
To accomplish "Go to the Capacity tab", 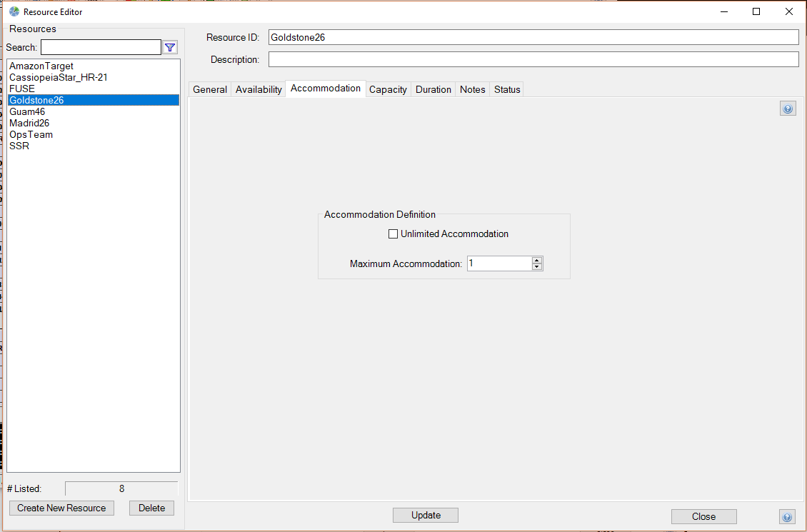I will [x=388, y=90].
